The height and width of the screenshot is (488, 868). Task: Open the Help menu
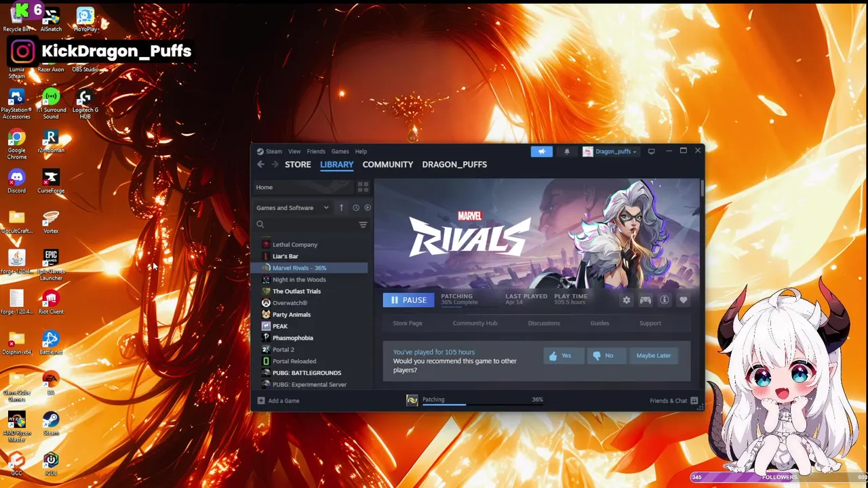click(361, 151)
